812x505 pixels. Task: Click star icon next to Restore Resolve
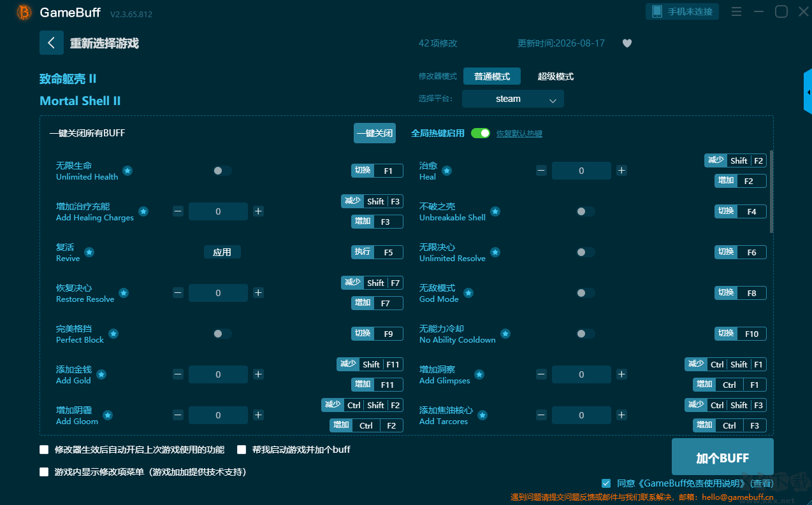[x=124, y=293]
